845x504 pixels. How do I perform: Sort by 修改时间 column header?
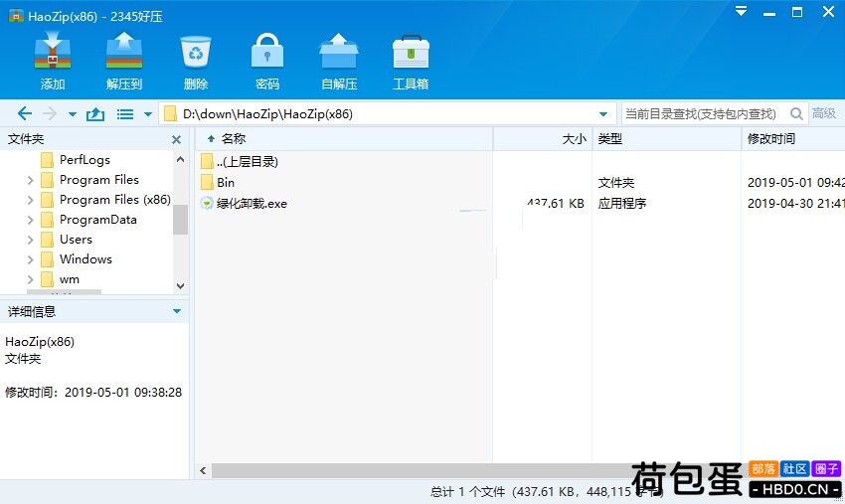coord(793,139)
